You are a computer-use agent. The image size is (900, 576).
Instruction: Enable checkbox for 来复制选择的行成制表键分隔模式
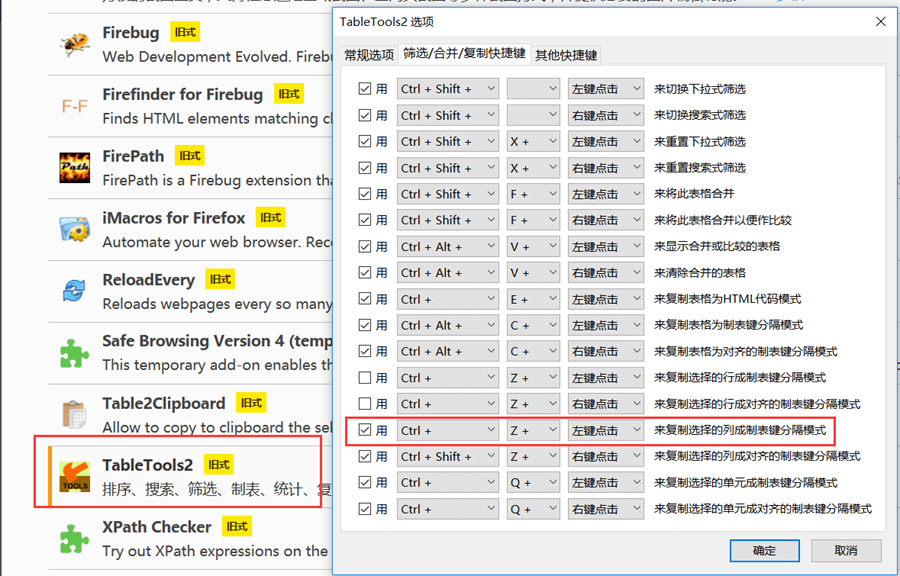tap(365, 378)
